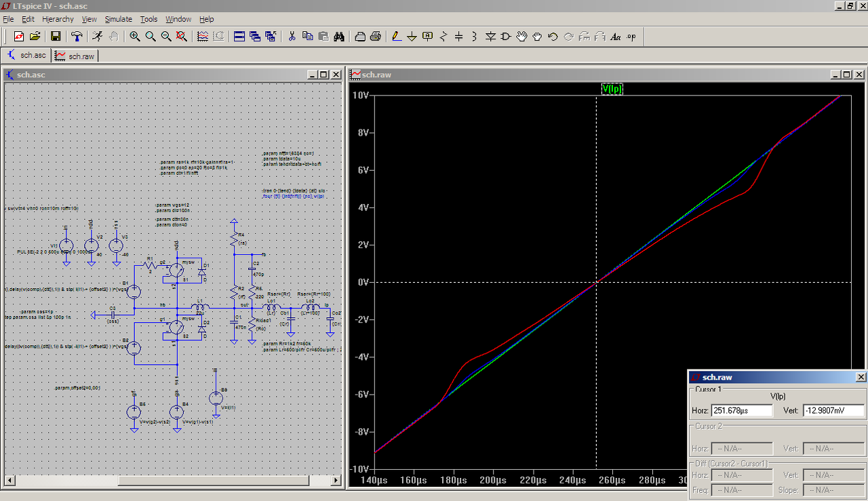
Task: Click the Cursor 1 Vert value field
Action: coord(833,411)
